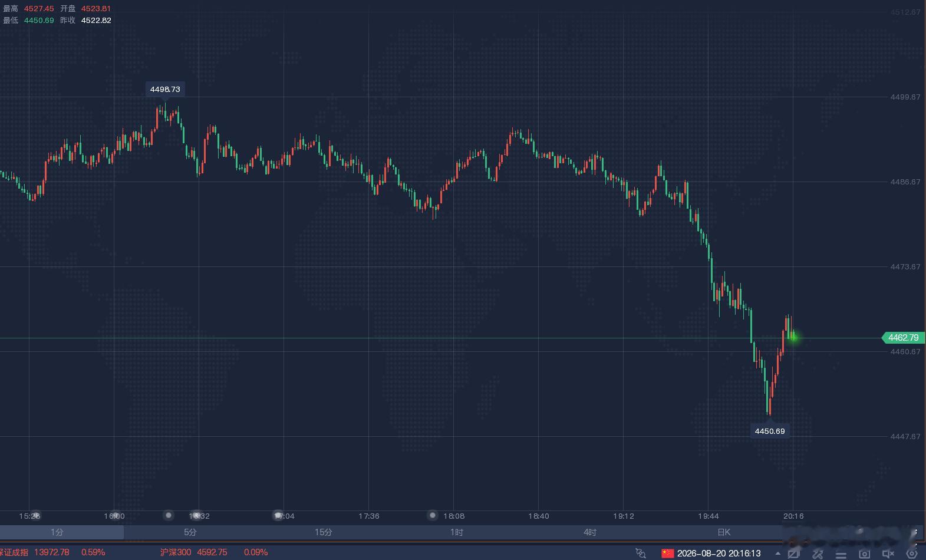The image size is (926, 560).
Task: Open the horizontal lines menu icon
Action: point(841,554)
